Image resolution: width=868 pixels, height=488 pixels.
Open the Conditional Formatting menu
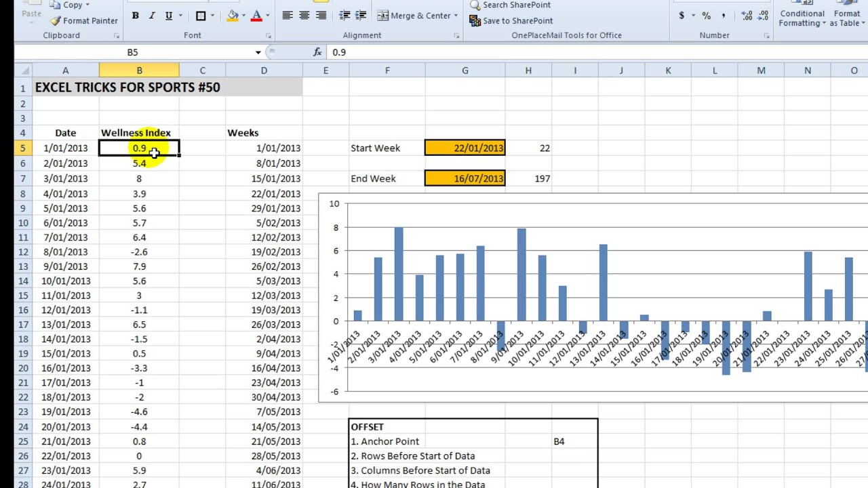point(802,17)
